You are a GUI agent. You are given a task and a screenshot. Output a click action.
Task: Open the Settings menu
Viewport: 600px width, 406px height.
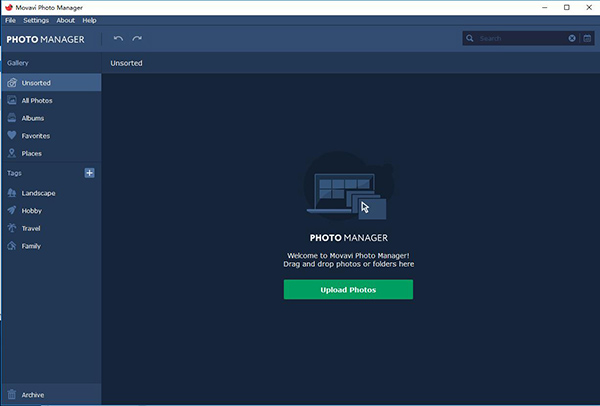(36, 20)
